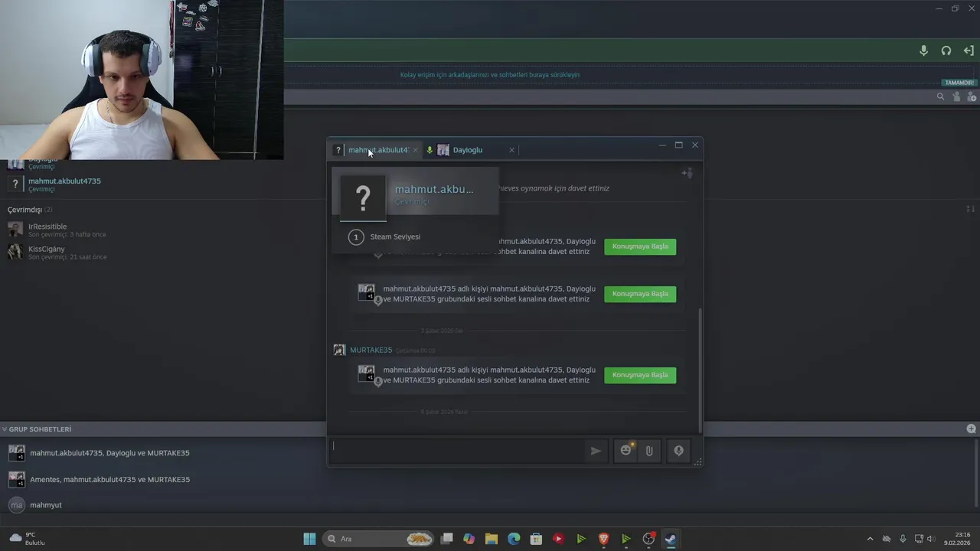Screen dimensions: 980x551
Task: Open friends search magnifier icon
Action: pos(940,96)
